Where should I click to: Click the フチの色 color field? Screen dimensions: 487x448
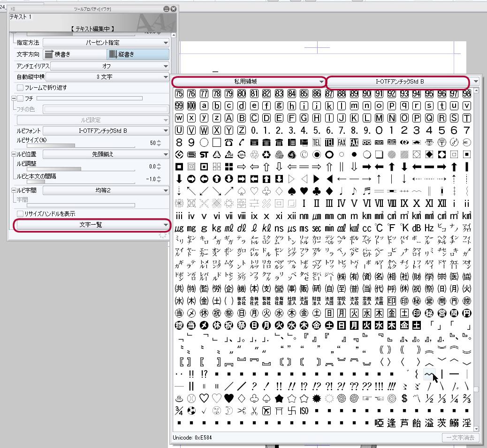pos(106,109)
